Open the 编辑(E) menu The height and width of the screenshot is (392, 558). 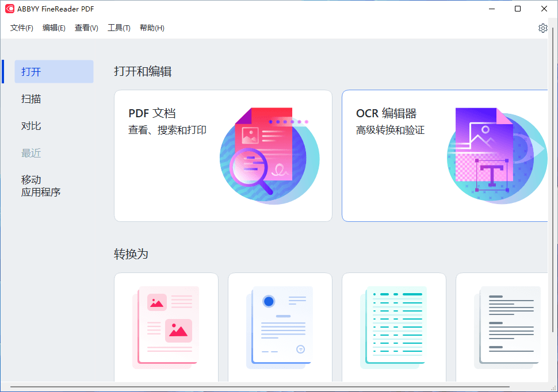[x=53, y=28]
